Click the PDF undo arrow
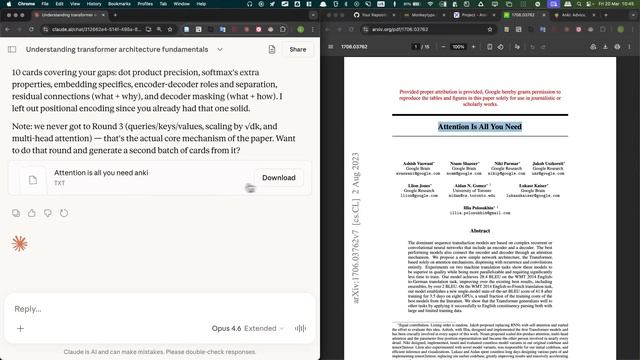This screenshot has height=360, width=640. point(532,47)
